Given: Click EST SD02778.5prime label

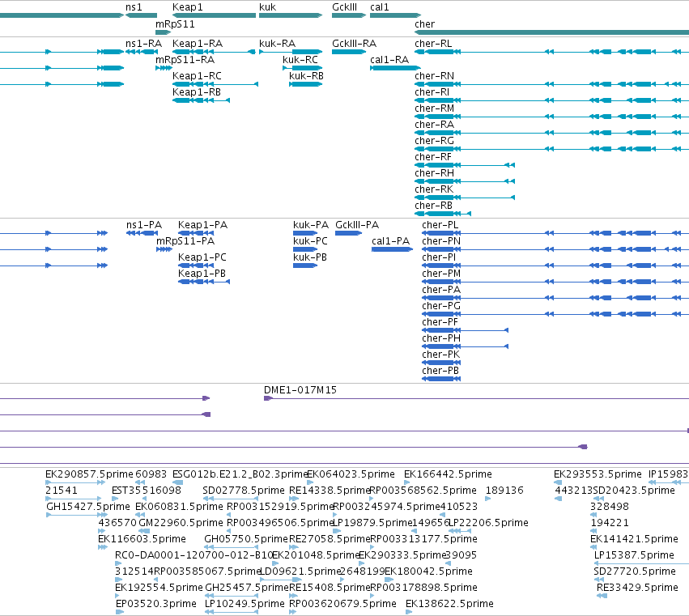Looking at the screenshot, I should point(244,491).
